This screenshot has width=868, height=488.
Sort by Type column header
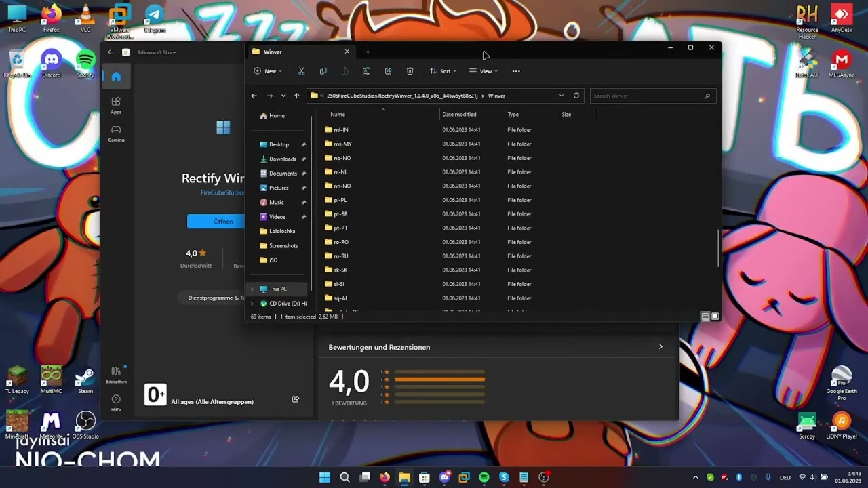point(513,115)
